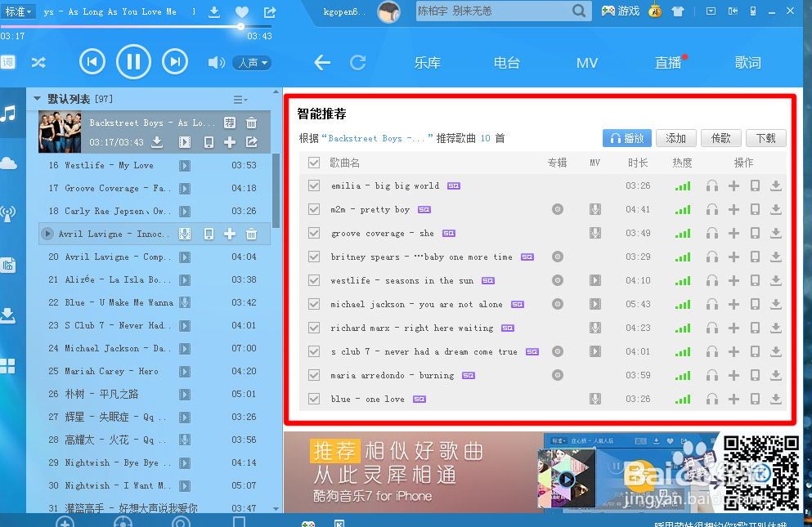Toggle the select-all checkbox beside 歌曲名

pos(314,163)
